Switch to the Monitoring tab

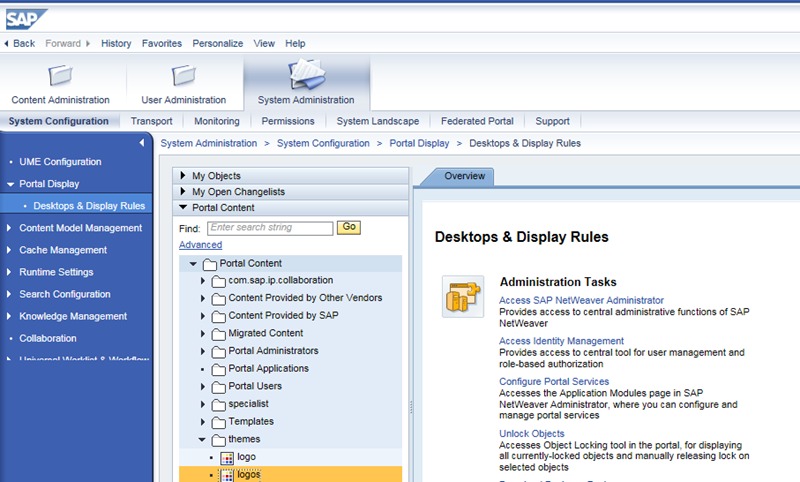pos(217,121)
